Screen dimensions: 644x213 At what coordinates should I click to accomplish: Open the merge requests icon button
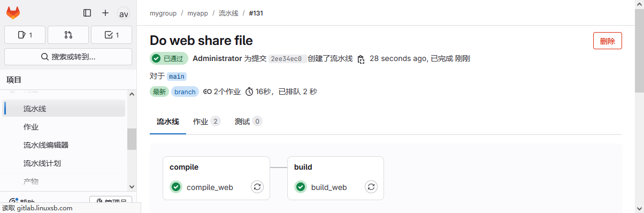tap(68, 35)
